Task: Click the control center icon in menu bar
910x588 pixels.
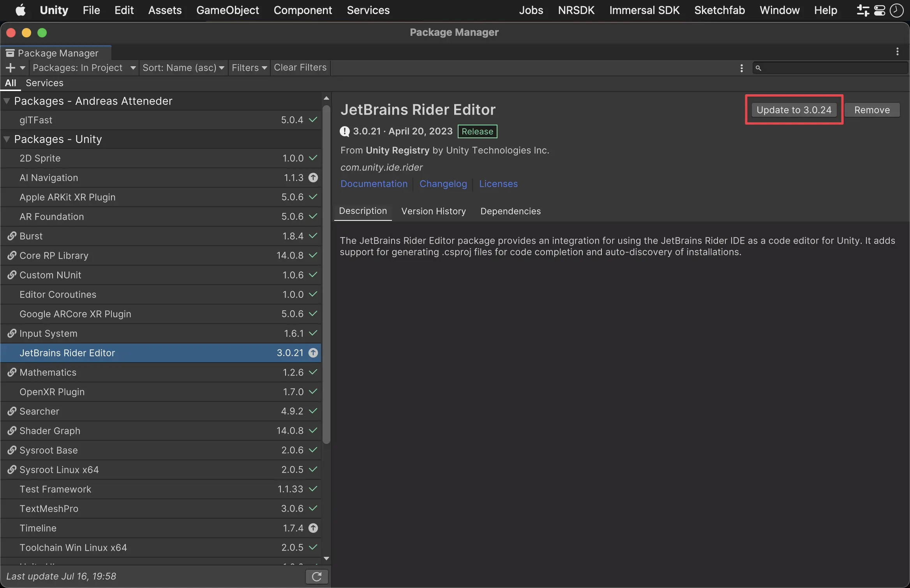Action: [880, 10]
